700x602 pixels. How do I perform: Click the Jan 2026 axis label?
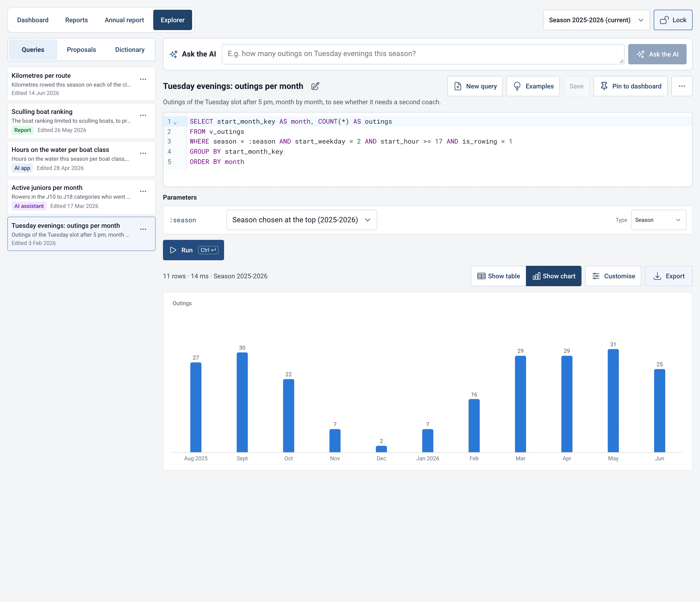(x=428, y=458)
